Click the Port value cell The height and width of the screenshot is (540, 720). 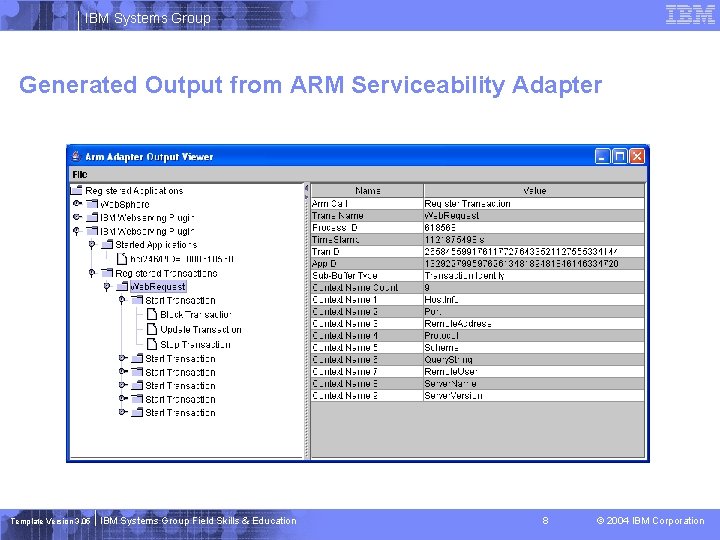(534, 311)
